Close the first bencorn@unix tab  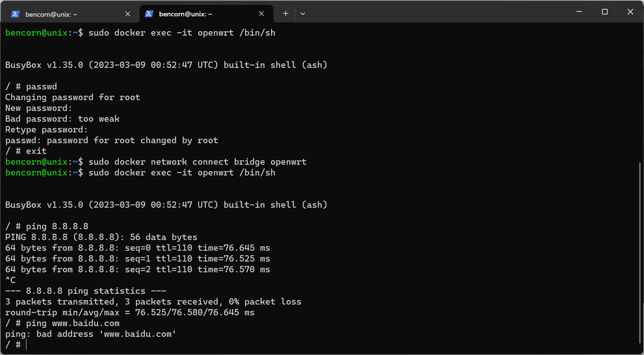(x=127, y=14)
